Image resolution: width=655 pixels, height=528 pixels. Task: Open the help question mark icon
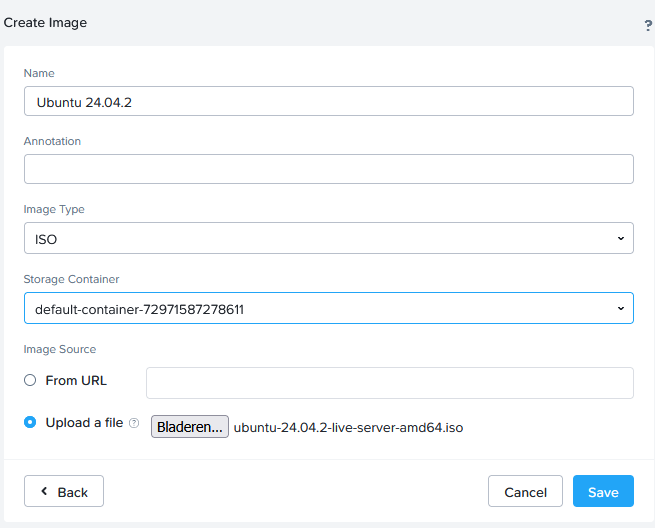648,26
